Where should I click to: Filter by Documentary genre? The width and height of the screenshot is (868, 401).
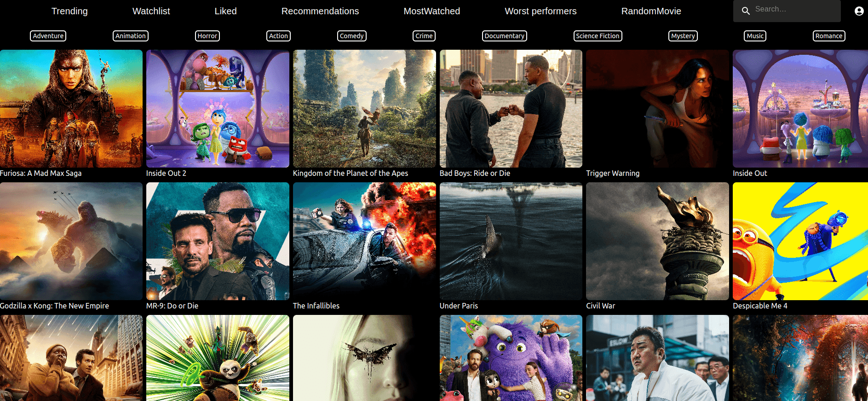(x=505, y=36)
